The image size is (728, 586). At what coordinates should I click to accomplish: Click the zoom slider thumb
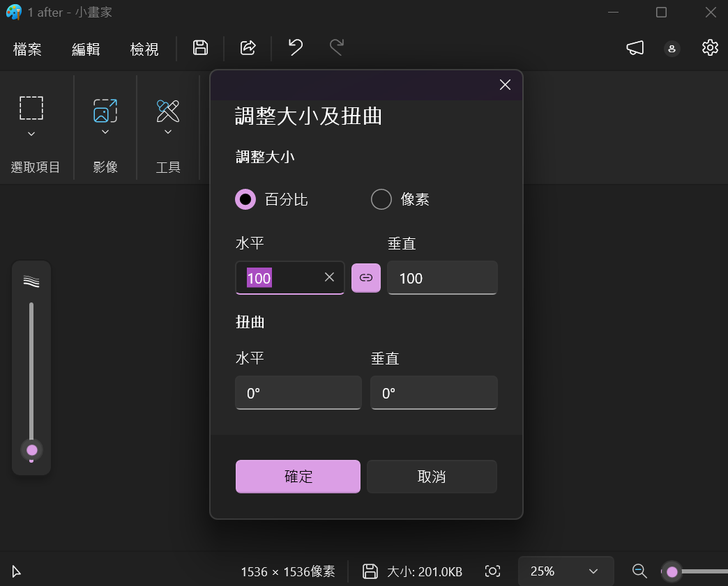click(672, 571)
